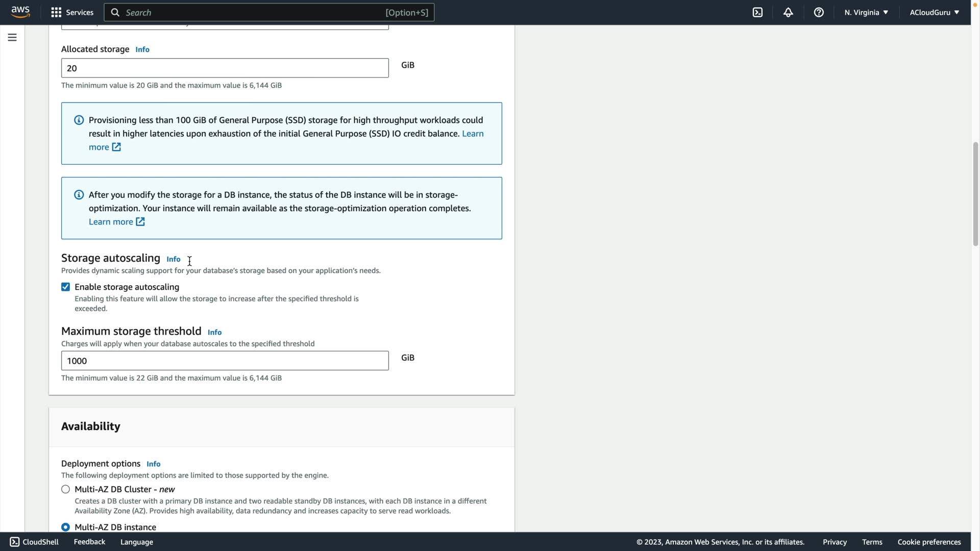The image size is (980, 551).
Task: Launch CloudShell from top bar icon
Action: click(x=757, y=12)
